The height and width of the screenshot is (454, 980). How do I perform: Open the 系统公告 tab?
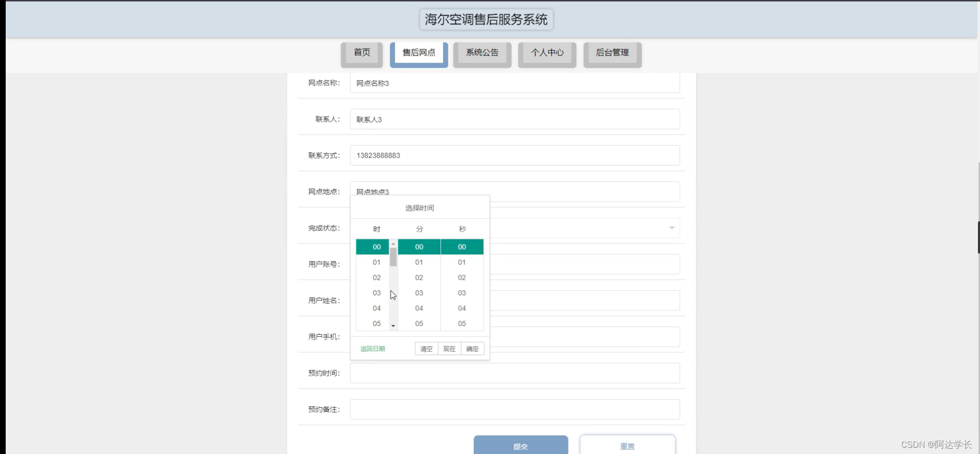pos(482,54)
